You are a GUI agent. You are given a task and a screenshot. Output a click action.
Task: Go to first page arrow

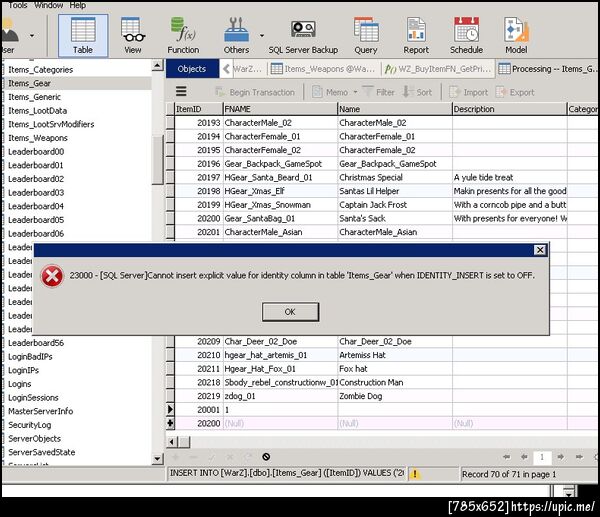pyautogui.click(x=507, y=457)
